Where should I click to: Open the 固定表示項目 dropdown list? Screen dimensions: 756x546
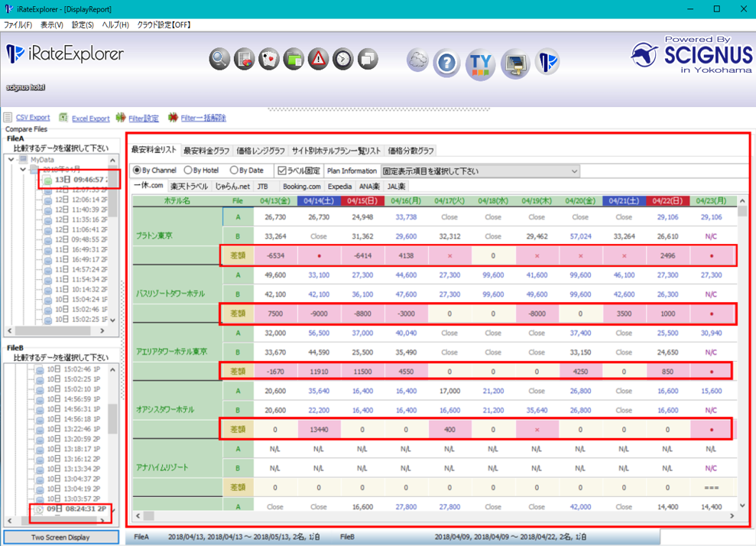coord(479,171)
